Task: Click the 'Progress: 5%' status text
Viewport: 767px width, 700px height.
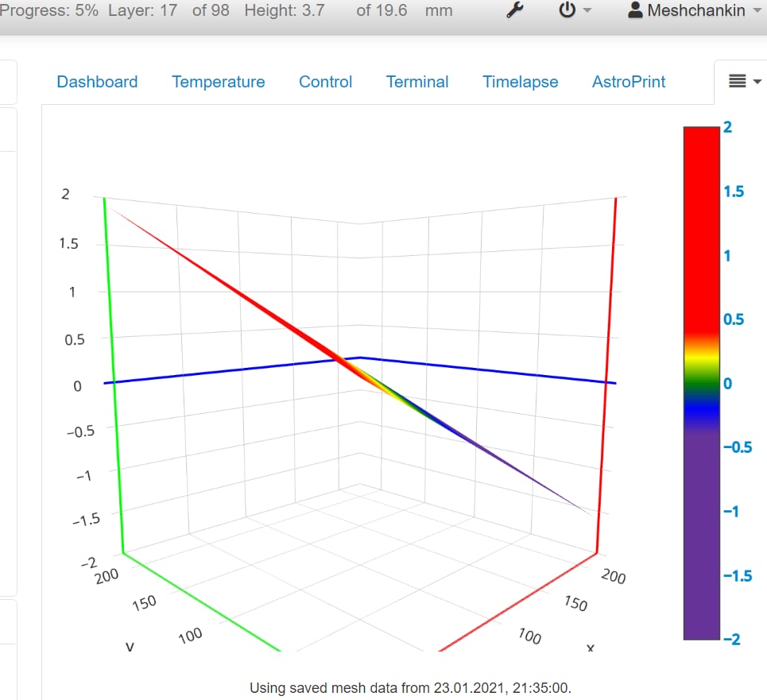Action: coord(49,10)
